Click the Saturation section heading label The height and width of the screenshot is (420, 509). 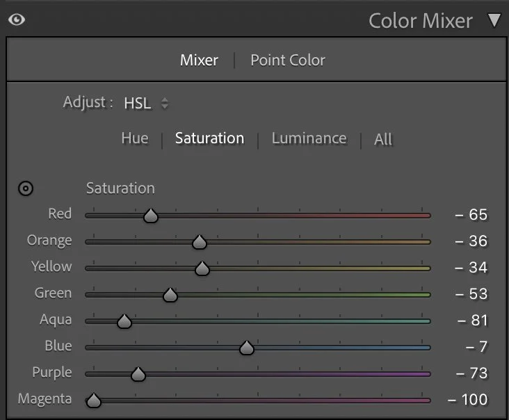[x=120, y=188]
